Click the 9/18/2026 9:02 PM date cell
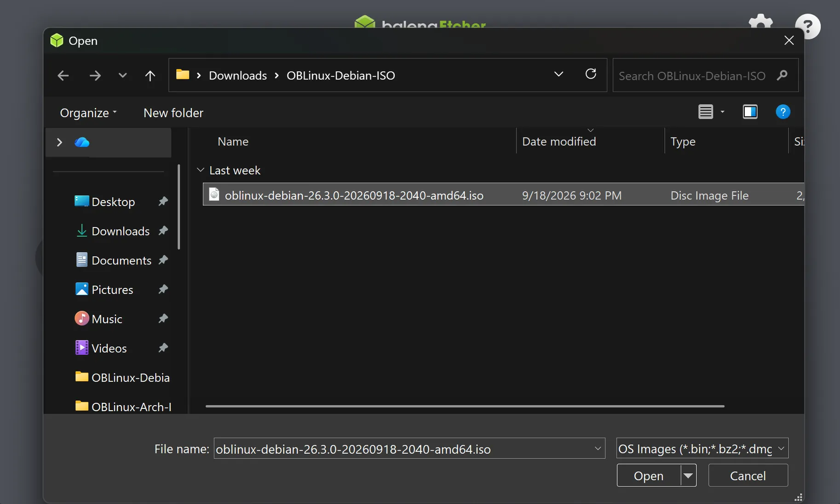The height and width of the screenshot is (504, 840). pyautogui.click(x=571, y=195)
